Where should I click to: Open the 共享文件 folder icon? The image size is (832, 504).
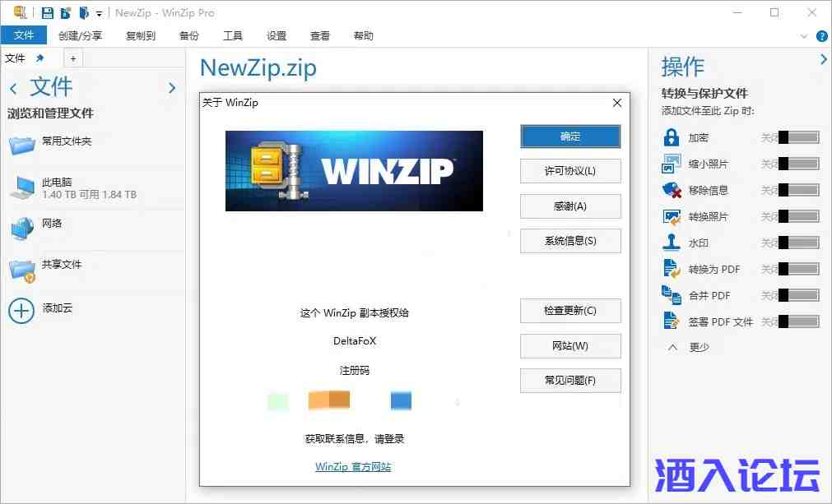pyautogui.click(x=22, y=270)
